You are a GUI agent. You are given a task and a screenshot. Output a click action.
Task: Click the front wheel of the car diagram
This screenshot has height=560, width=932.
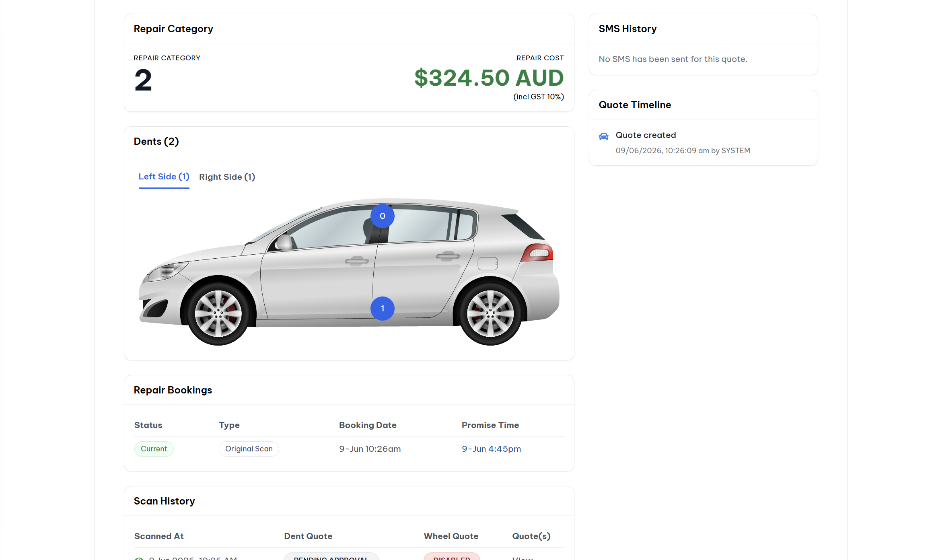coord(218,313)
